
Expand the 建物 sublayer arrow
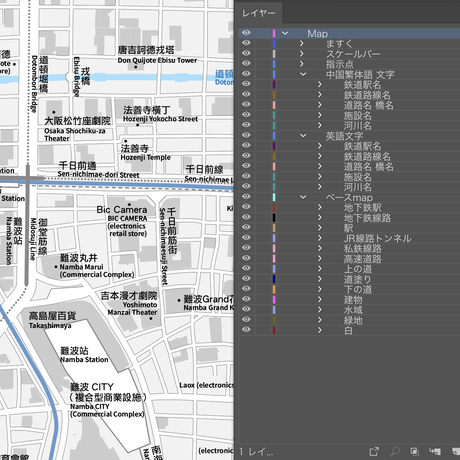click(x=320, y=299)
